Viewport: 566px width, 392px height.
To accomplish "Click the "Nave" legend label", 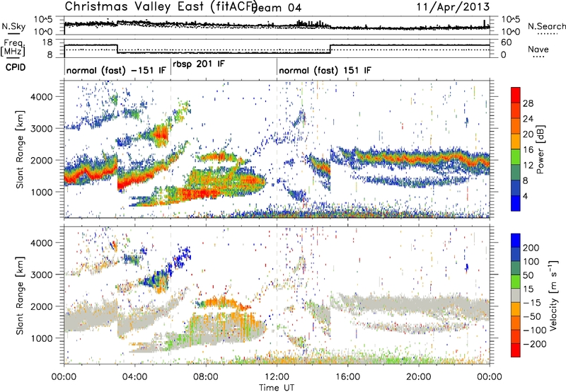I will (x=538, y=50).
